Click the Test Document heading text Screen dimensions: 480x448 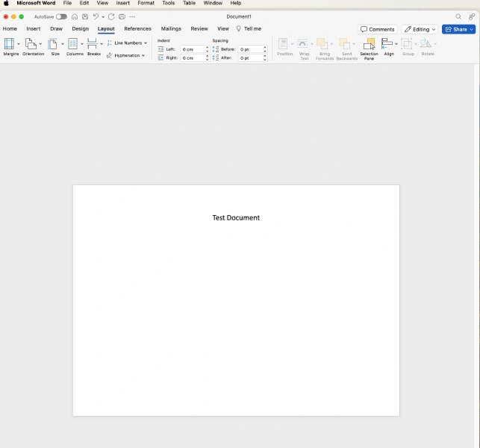(236, 218)
